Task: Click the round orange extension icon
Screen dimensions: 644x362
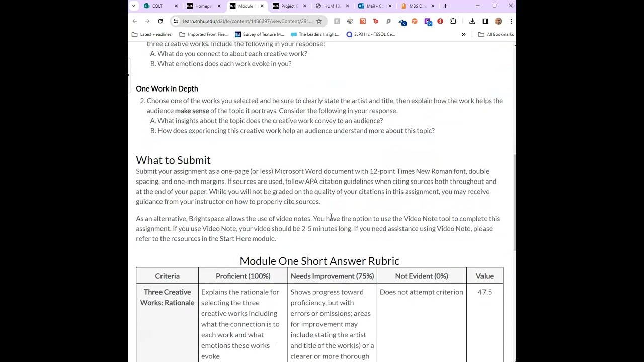Action: tap(415, 21)
